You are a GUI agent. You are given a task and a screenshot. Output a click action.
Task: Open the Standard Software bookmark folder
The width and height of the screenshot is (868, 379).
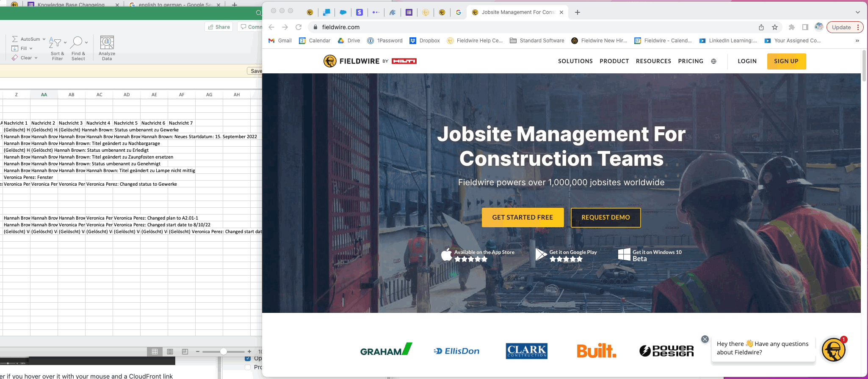[x=537, y=41]
